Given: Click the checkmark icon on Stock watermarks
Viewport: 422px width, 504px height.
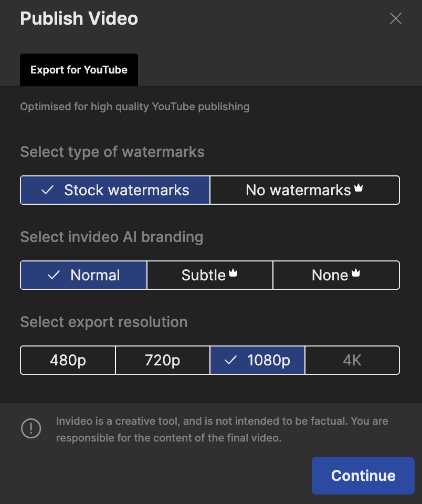Looking at the screenshot, I should click(x=47, y=190).
